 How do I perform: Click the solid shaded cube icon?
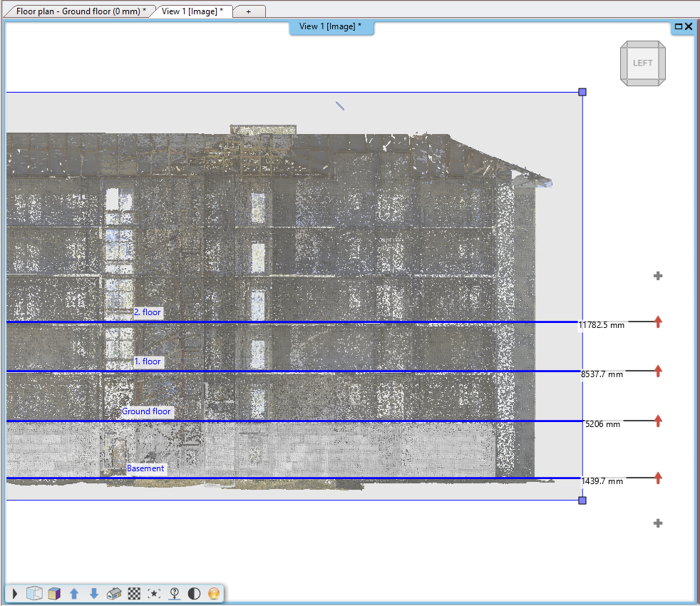(x=54, y=593)
